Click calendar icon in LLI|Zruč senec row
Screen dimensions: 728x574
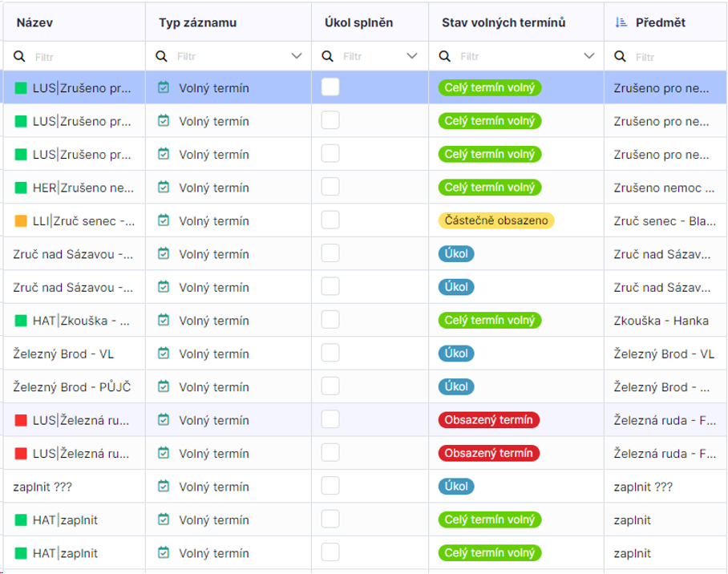(164, 220)
